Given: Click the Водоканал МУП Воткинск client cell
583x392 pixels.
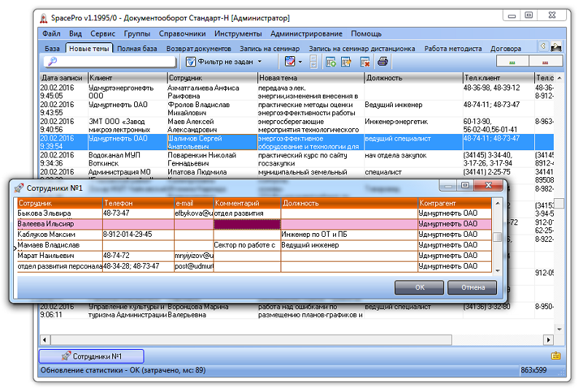Looking at the screenshot, I should [x=127, y=159].
